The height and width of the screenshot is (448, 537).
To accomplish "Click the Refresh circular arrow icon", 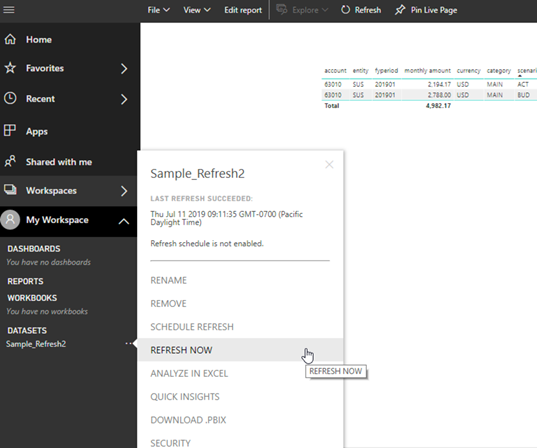I will pos(346,10).
